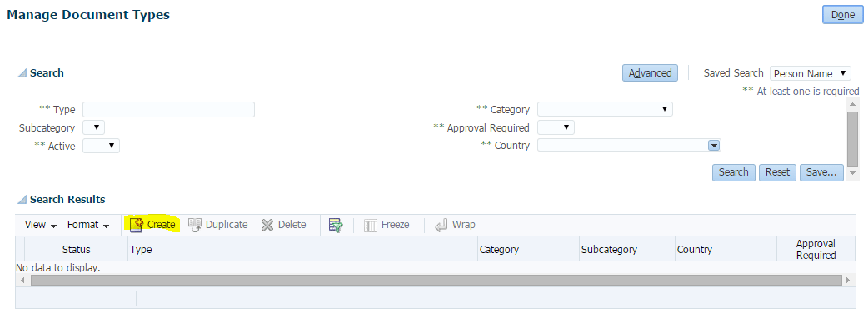Click the Search button
The width and height of the screenshot is (868, 313).
(734, 172)
